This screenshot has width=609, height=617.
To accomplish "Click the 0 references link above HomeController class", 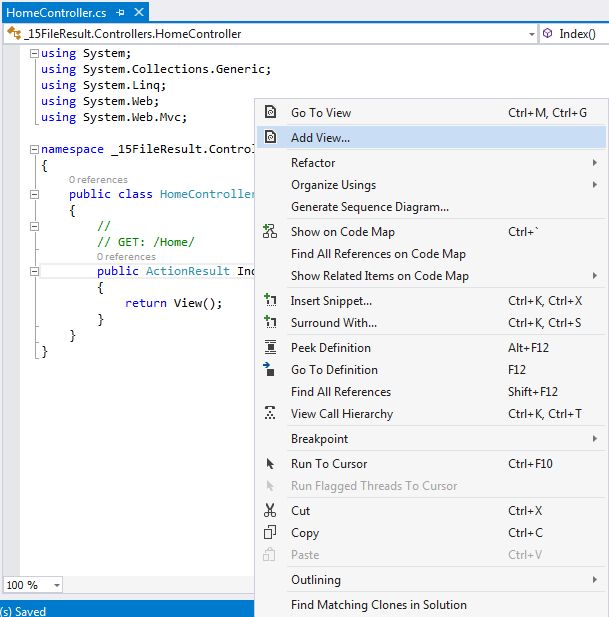I will point(98,180).
